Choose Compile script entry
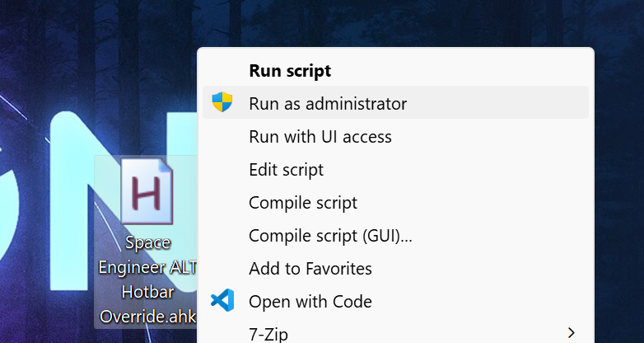Screen dimensions: 644x343 coord(302,203)
